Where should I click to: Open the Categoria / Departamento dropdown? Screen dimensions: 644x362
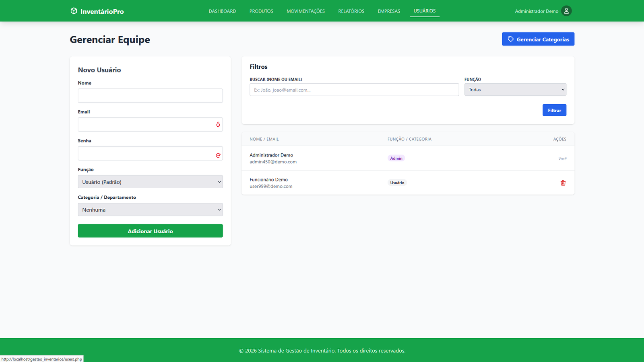[x=150, y=210]
